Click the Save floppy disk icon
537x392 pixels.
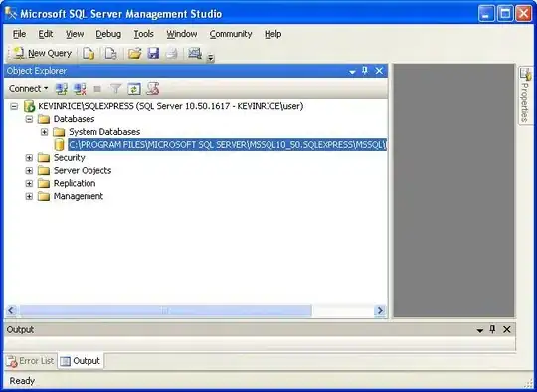(153, 54)
